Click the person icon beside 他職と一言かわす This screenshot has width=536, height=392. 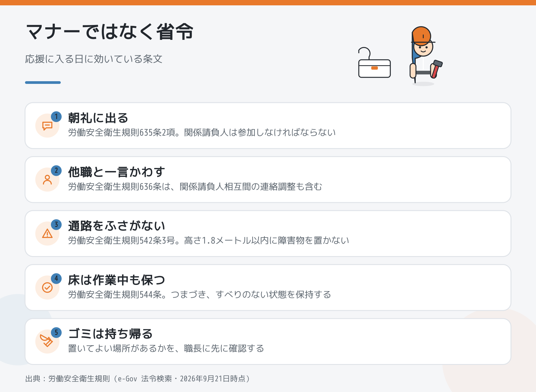pyautogui.click(x=47, y=180)
